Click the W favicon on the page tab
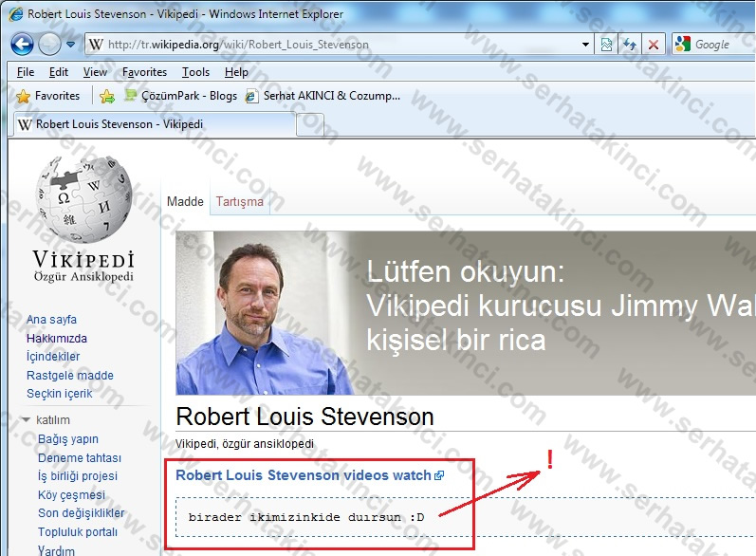The image size is (756, 556). click(x=25, y=124)
